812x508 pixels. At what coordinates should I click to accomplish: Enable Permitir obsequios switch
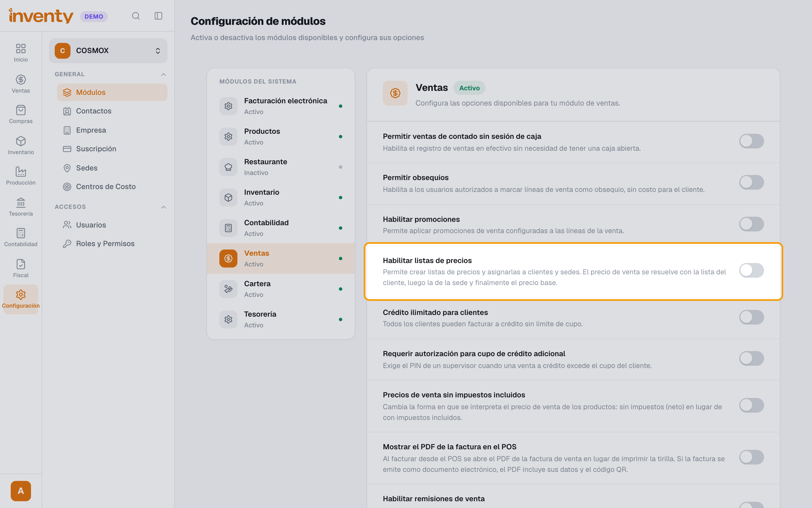click(x=751, y=182)
